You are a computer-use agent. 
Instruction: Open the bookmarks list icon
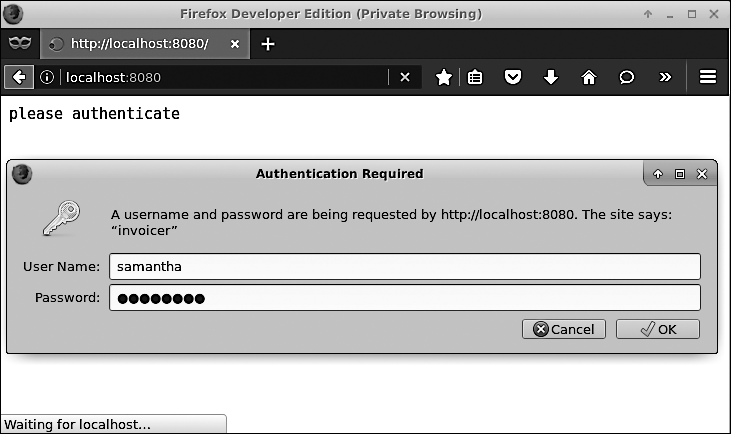475,77
